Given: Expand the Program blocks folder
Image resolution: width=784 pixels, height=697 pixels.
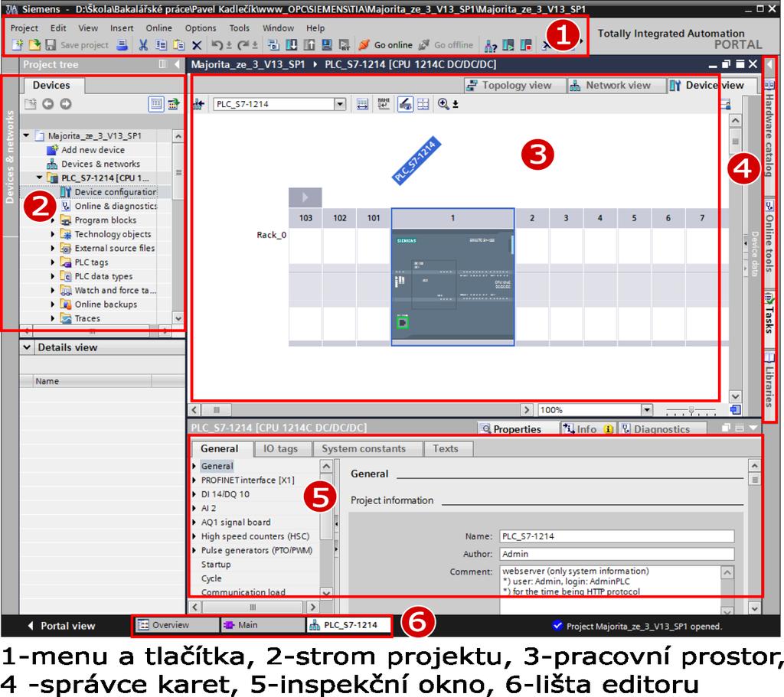Looking at the screenshot, I should [x=53, y=220].
